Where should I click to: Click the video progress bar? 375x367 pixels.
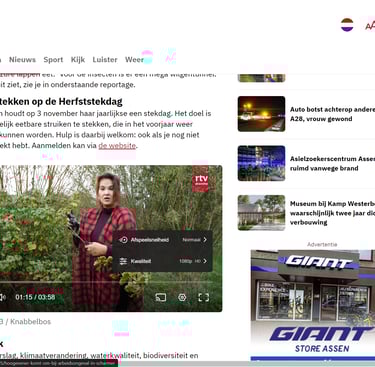(107, 282)
